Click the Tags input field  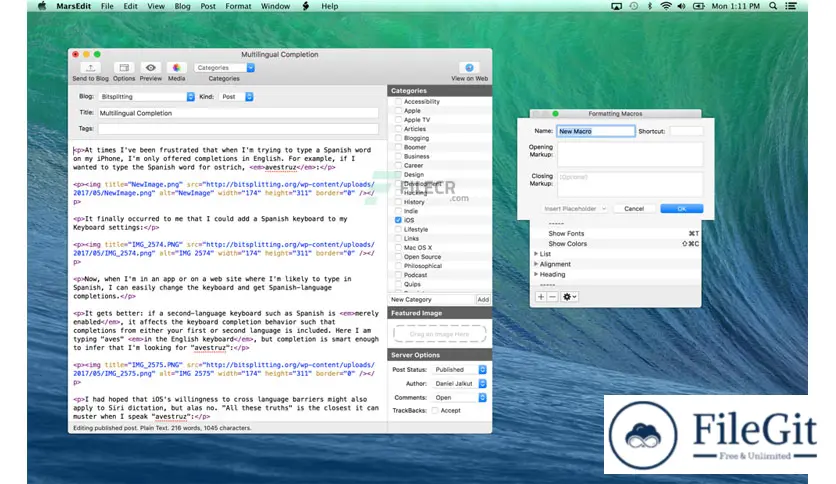(x=238, y=129)
